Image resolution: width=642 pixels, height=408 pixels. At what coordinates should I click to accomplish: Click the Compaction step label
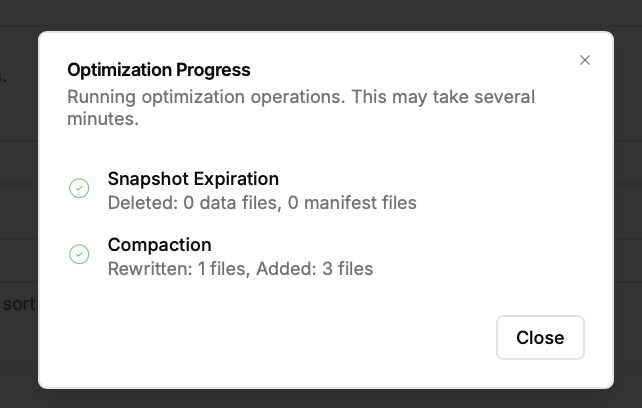coord(159,245)
